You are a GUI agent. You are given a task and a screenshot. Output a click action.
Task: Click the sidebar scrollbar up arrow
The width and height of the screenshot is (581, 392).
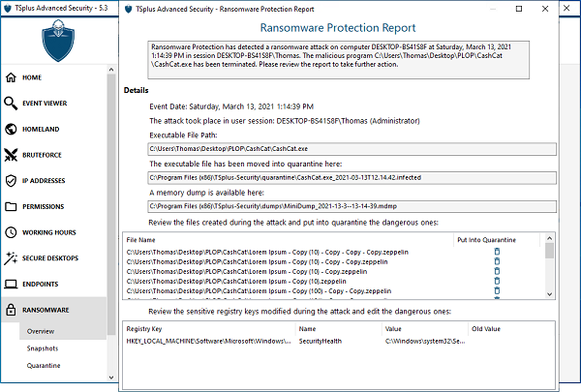(111, 70)
